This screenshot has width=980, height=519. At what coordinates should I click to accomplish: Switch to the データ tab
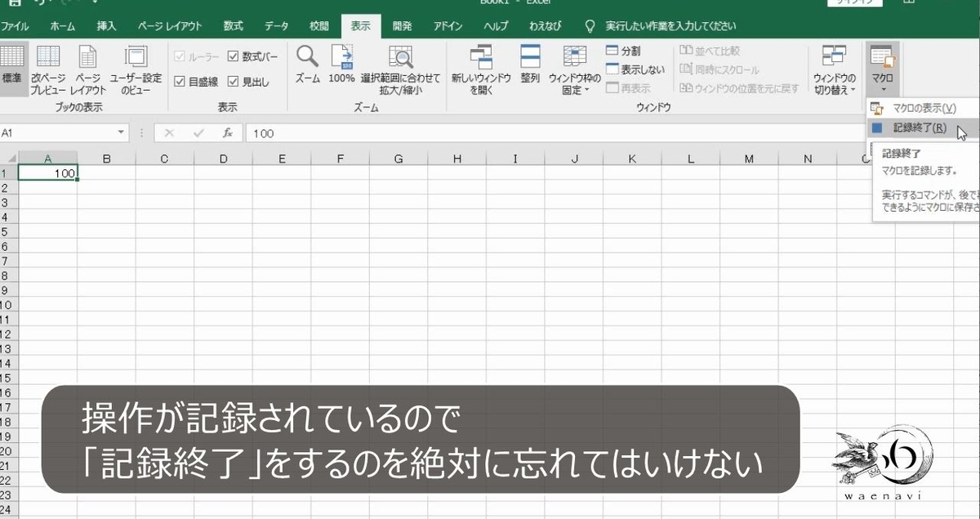pos(276,26)
